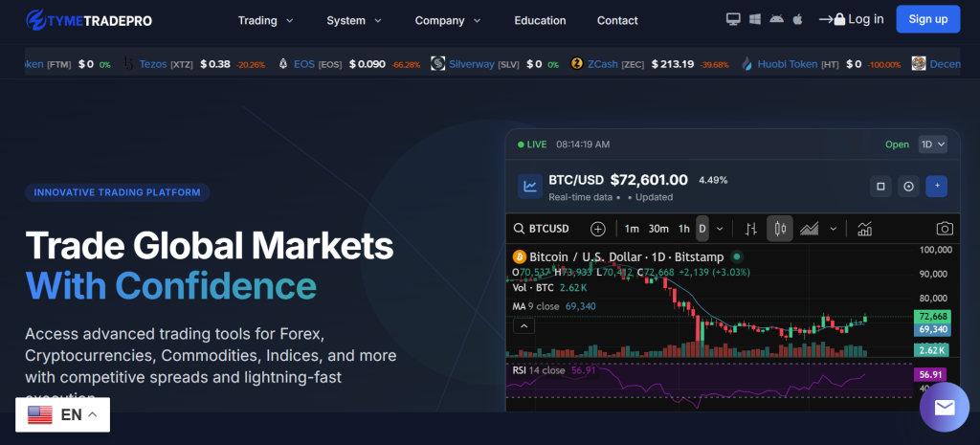The width and height of the screenshot is (980, 445).
Task: Click the Sign up button
Action: (928, 19)
